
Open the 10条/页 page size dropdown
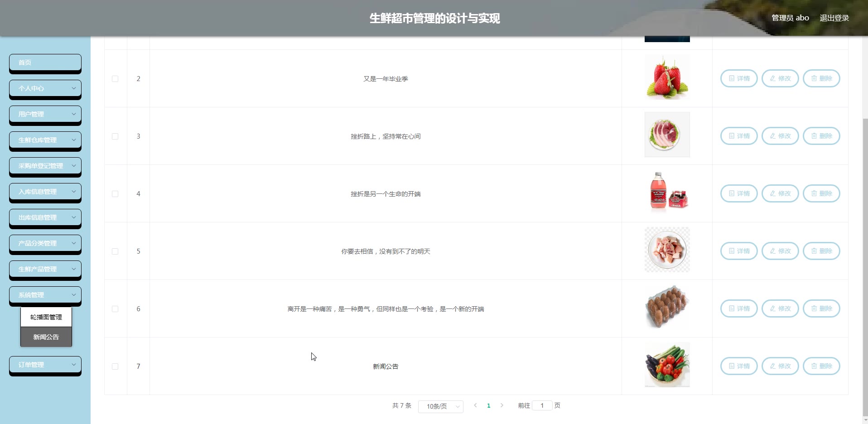[441, 406]
